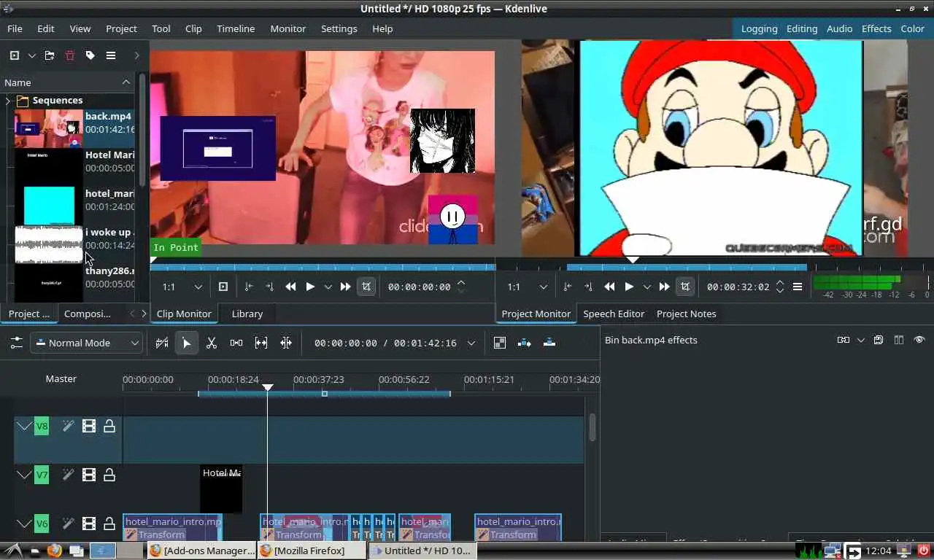Open Clip Monitor 1:1 zoom dropdown

(182, 287)
